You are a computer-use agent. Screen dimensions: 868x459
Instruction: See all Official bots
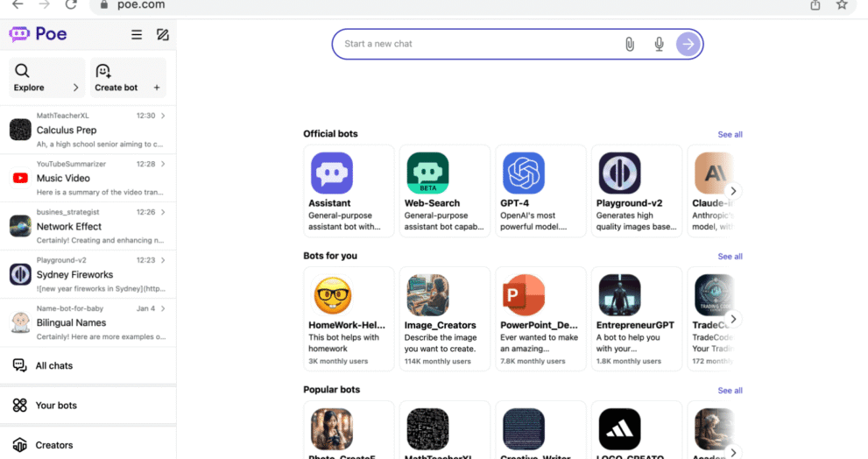click(x=730, y=135)
